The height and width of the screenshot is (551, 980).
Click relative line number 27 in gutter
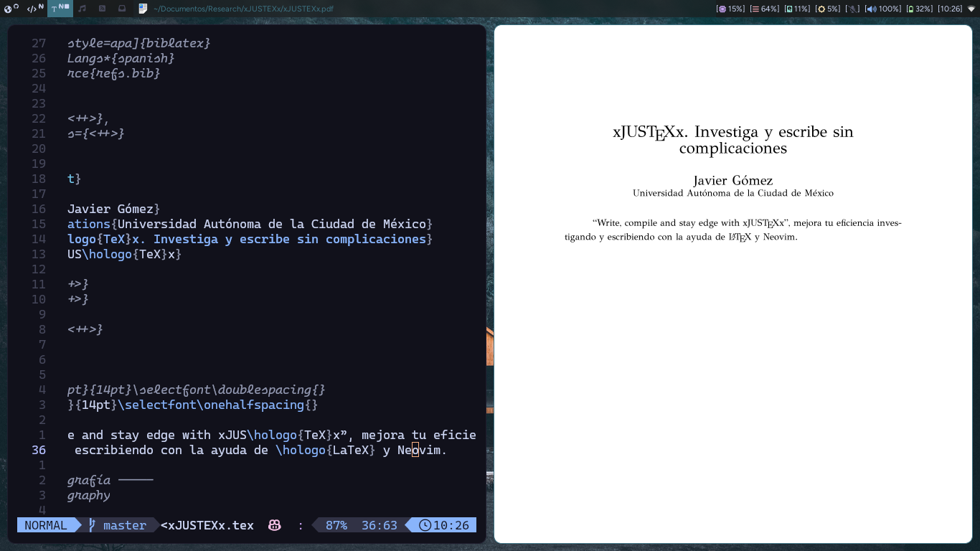tap(39, 43)
